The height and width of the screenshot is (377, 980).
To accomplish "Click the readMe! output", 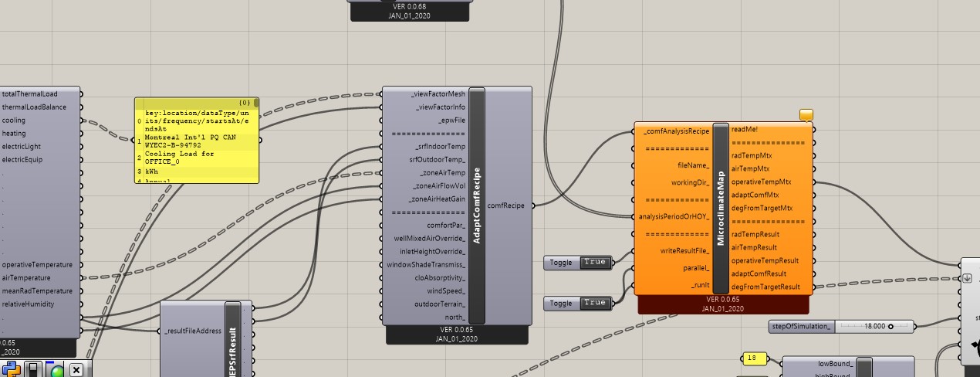I will point(745,129).
